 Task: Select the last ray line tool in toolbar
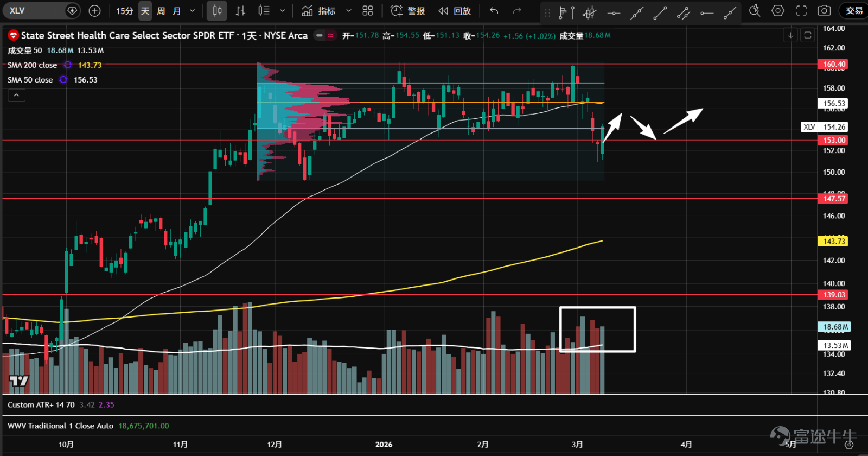pyautogui.click(x=730, y=12)
